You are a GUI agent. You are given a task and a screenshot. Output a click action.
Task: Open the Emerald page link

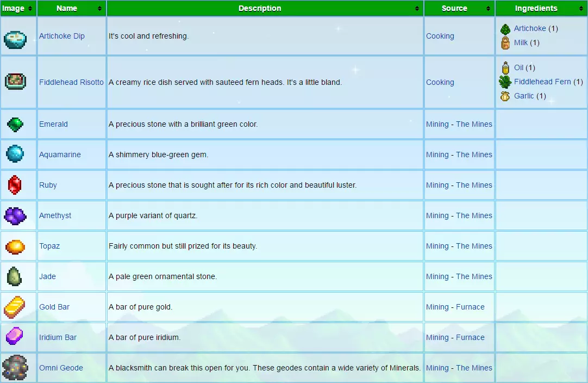click(53, 124)
